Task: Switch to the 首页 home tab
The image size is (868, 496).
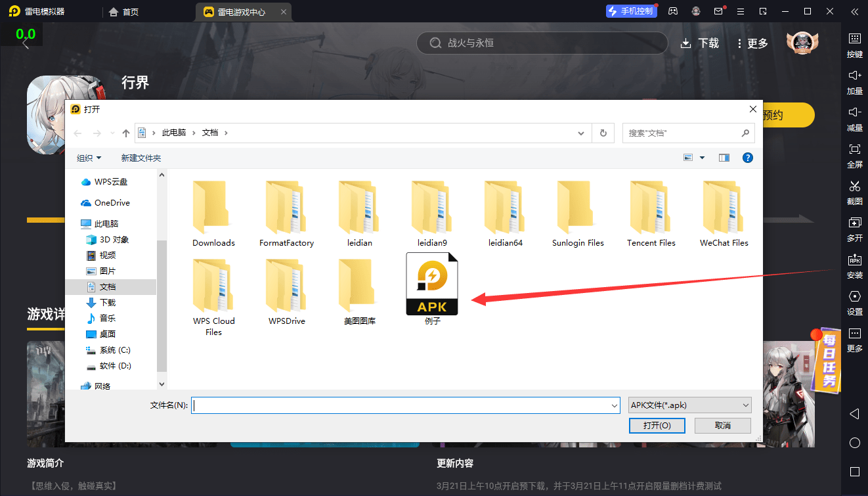Action: [123, 12]
